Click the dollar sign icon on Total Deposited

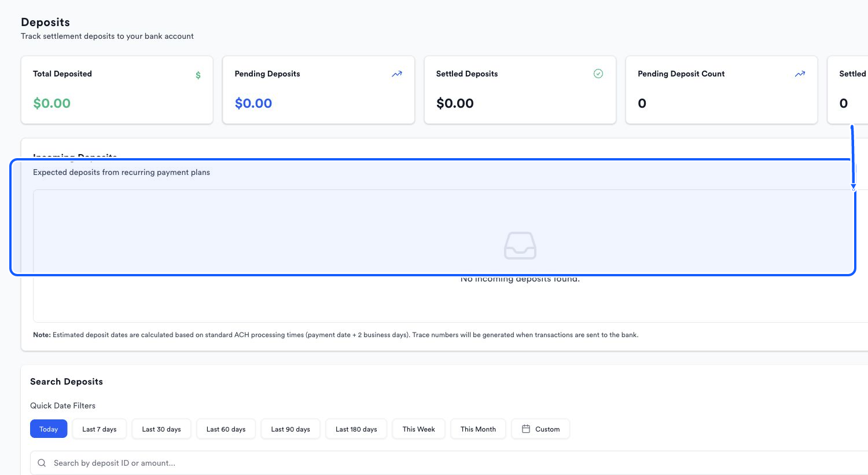click(x=198, y=75)
